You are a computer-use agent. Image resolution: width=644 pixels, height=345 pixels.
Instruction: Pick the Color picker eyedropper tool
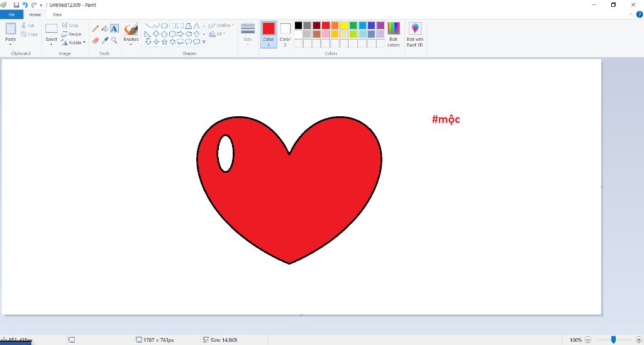click(105, 40)
